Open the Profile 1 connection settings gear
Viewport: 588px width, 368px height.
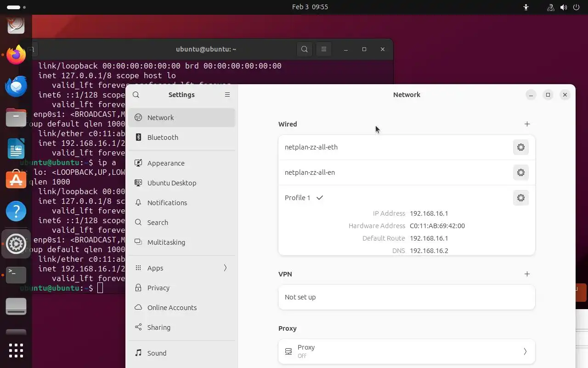(520, 198)
